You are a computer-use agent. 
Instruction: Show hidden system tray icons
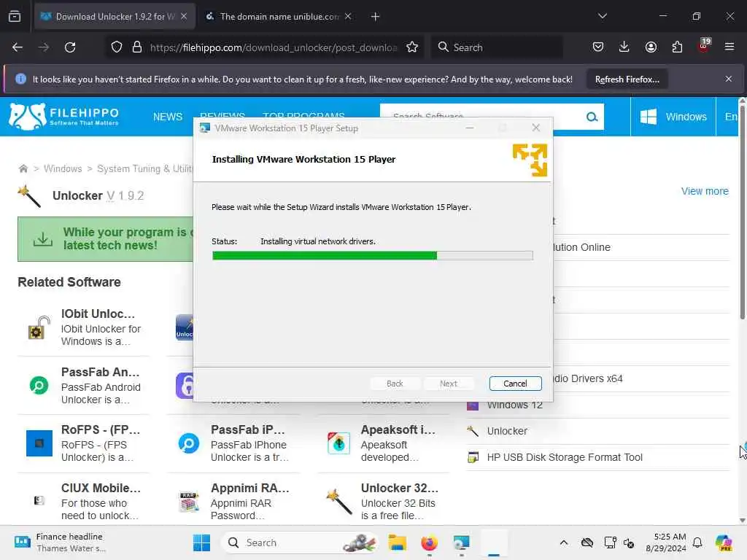click(x=564, y=542)
